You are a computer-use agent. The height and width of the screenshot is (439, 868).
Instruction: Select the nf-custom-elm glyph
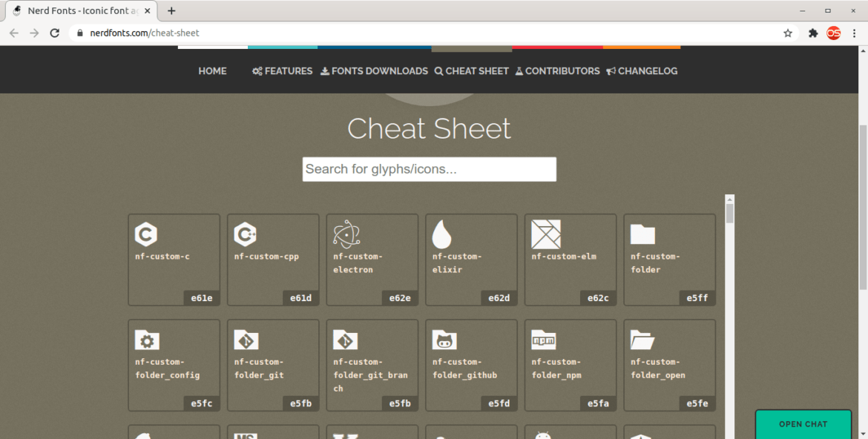[546, 234]
